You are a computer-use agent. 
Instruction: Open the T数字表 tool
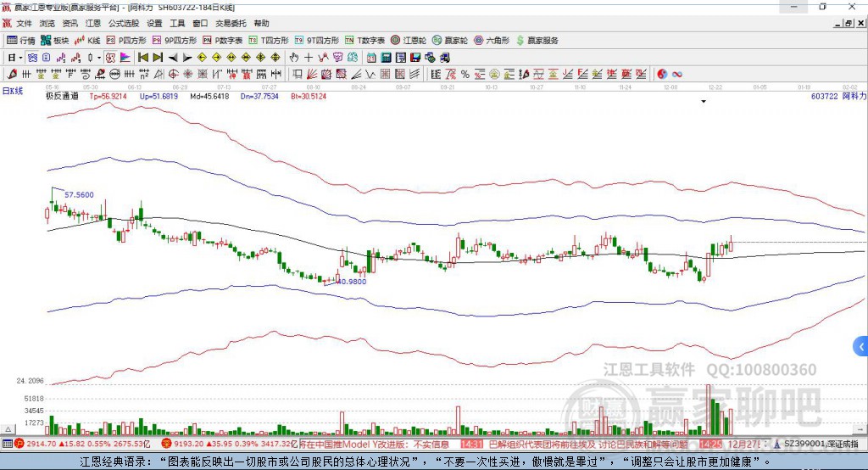364,41
